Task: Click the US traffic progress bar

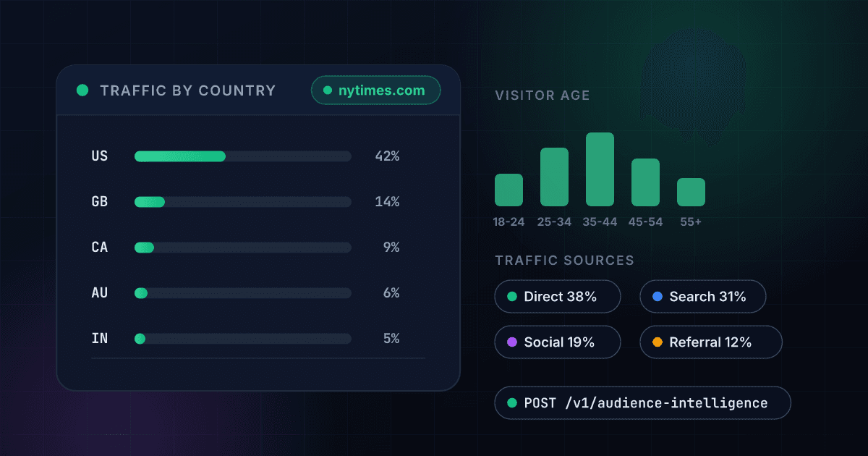Action: tap(243, 156)
